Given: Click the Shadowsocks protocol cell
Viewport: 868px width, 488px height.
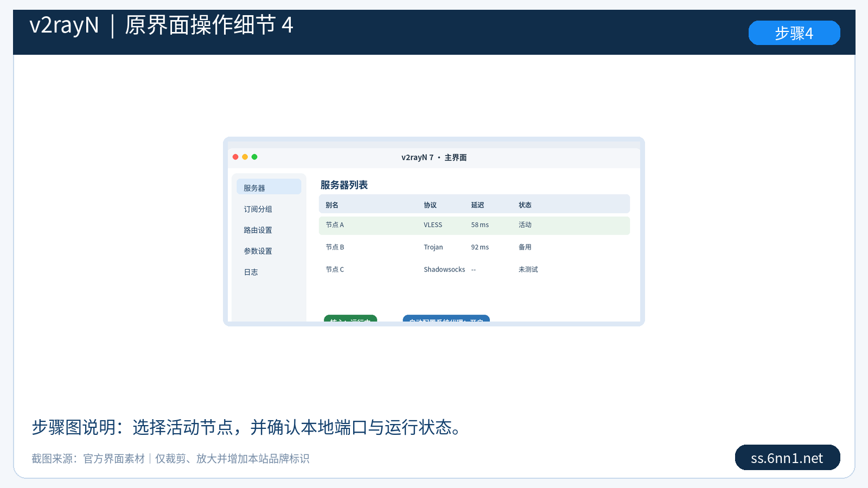Looking at the screenshot, I should click(x=444, y=269).
